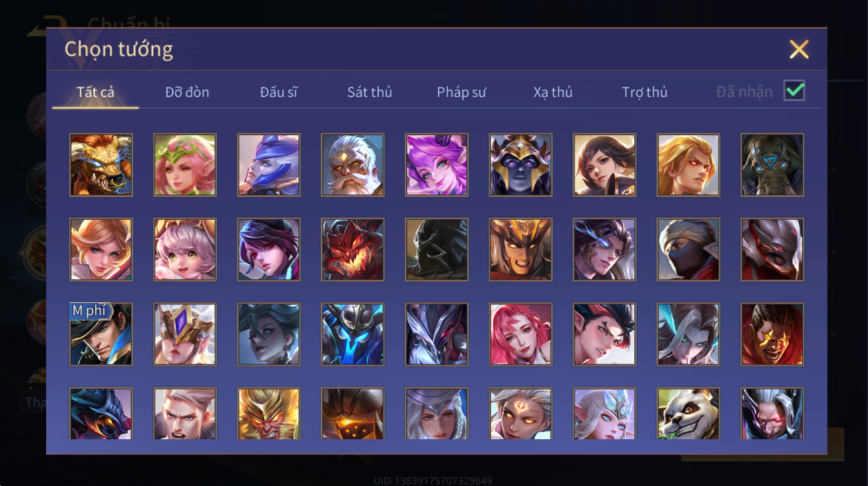Toggle the Đã nhận checkbox
This screenshot has width=868, height=486.
(794, 91)
